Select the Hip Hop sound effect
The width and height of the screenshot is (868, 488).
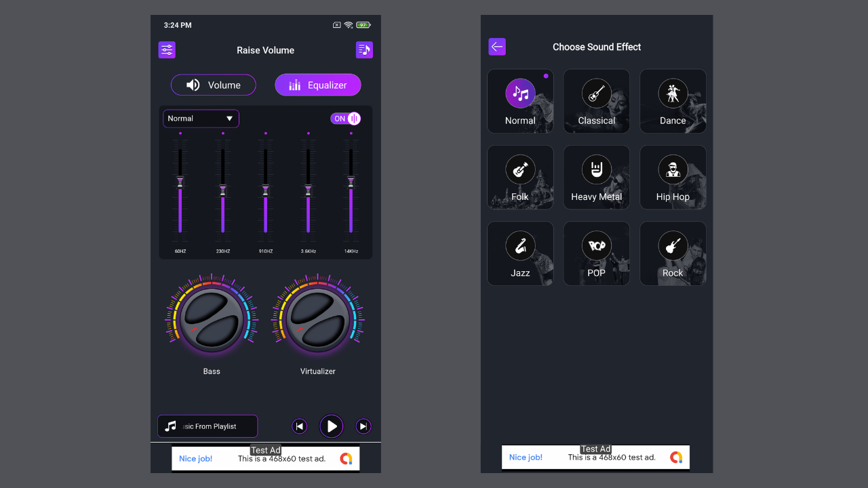click(x=673, y=177)
